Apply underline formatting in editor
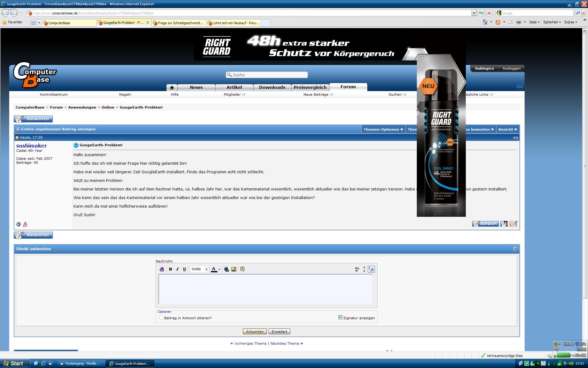 click(x=184, y=269)
